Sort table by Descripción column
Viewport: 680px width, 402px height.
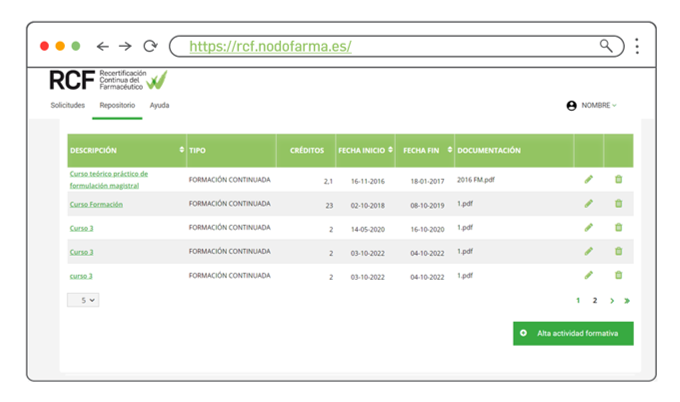(x=181, y=150)
